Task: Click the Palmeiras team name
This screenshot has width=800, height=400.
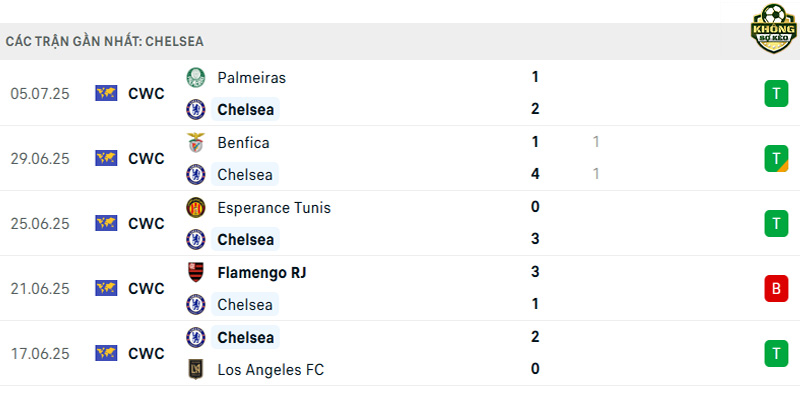Action: (252, 78)
